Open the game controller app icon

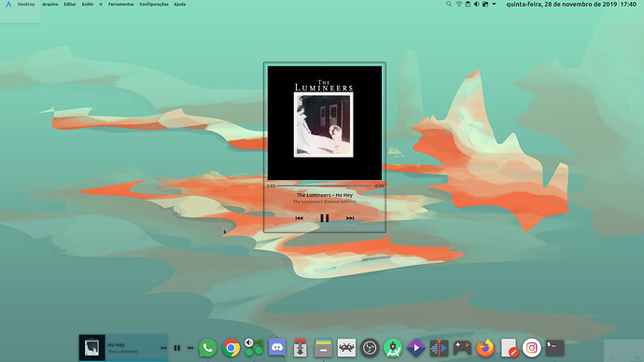462,348
